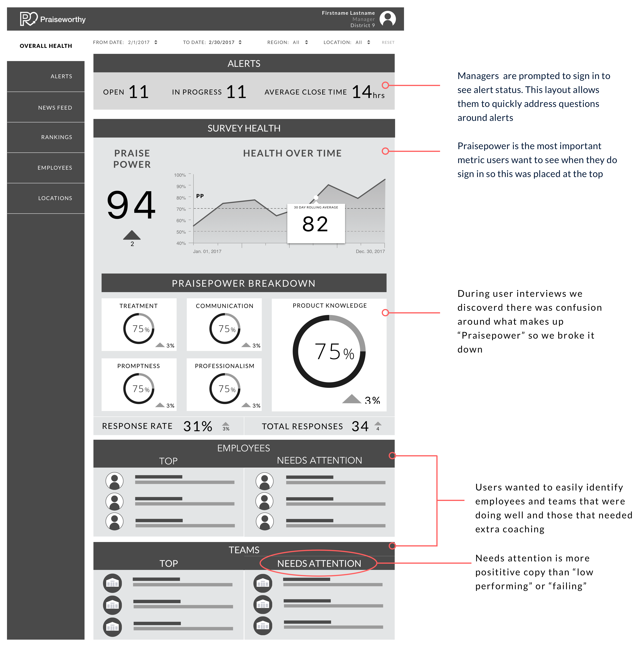Click Response Rate upward trend arrow
The width and height of the screenshot is (644, 647).
point(226,424)
